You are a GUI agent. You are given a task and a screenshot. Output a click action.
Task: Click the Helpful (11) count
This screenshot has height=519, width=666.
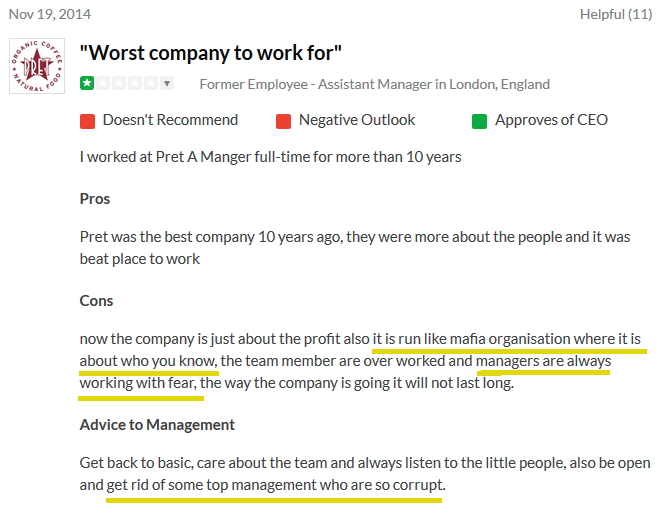pyautogui.click(x=616, y=14)
